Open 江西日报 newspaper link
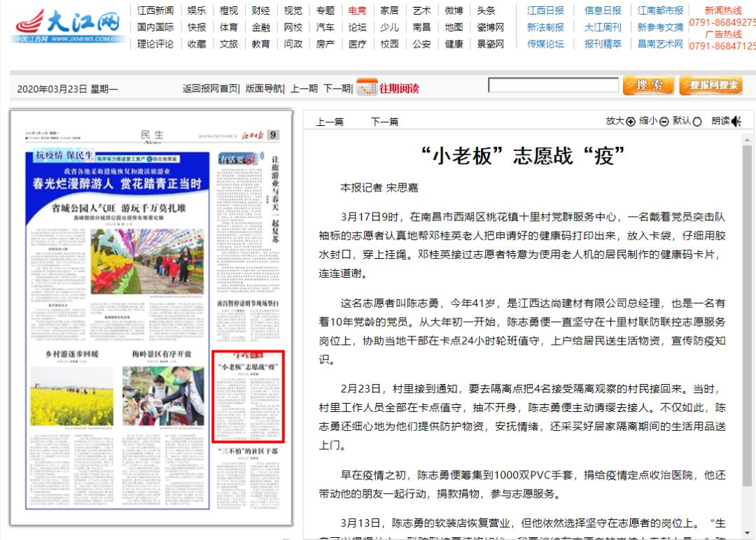This screenshot has width=756, height=540. 545,10
